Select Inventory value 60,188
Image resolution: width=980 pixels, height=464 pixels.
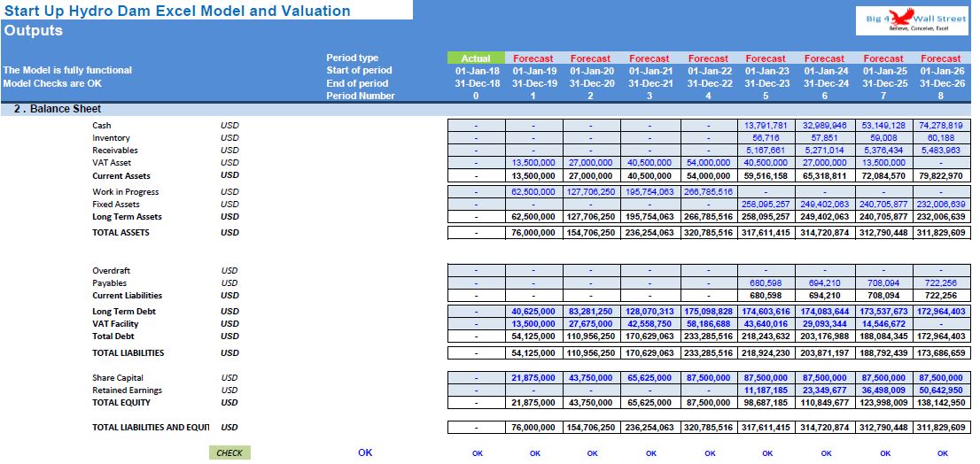[942, 138]
